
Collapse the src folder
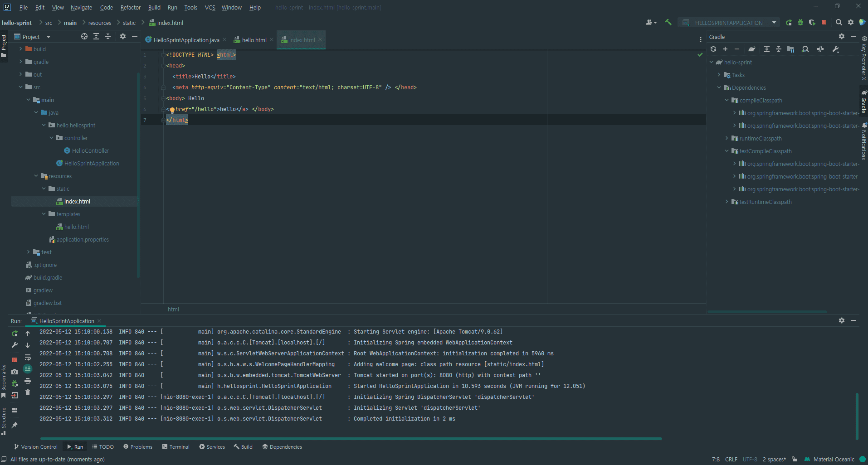pyautogui.click(x=20, y=87)
